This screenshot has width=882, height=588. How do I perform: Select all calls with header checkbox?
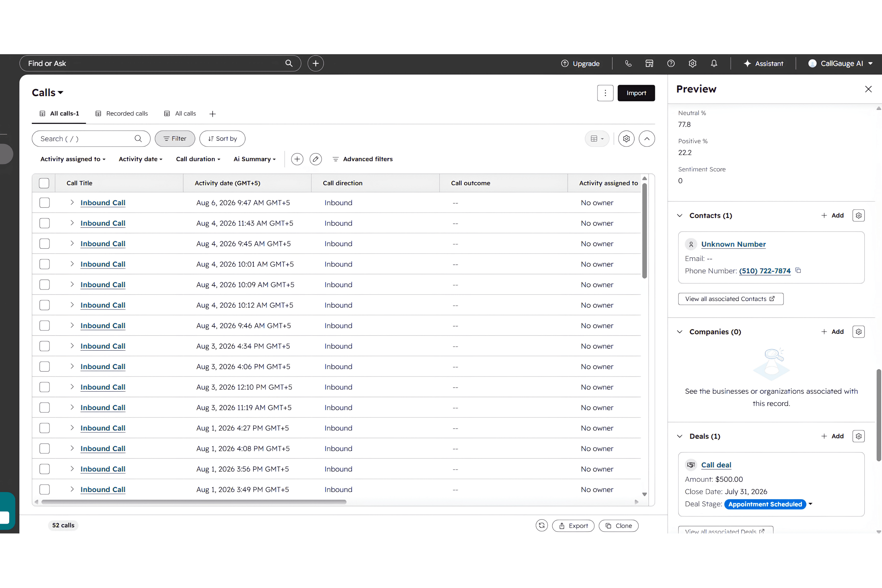(x=44, y=183)
